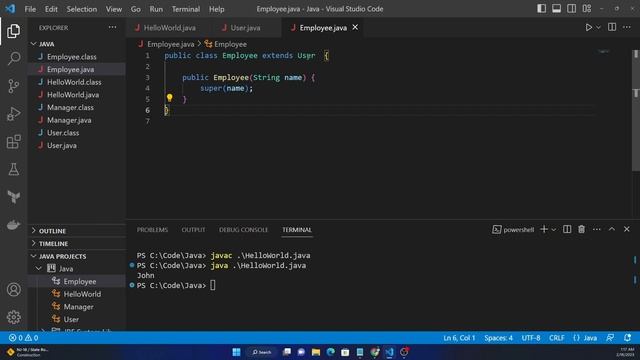This screenshot has width=640, height=360.
Task: Toggle primary side bar layout icon
Action: pos(541,9)
